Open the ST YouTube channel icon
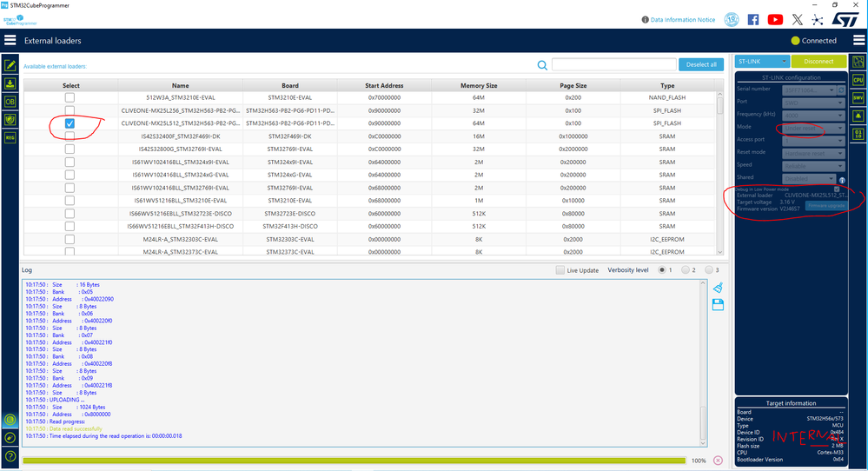 pos(775,19)
